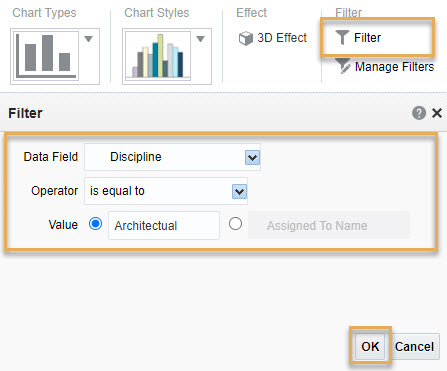
Task: Click the bar chart type thumbnail
Action: click(x=46, y=56)
